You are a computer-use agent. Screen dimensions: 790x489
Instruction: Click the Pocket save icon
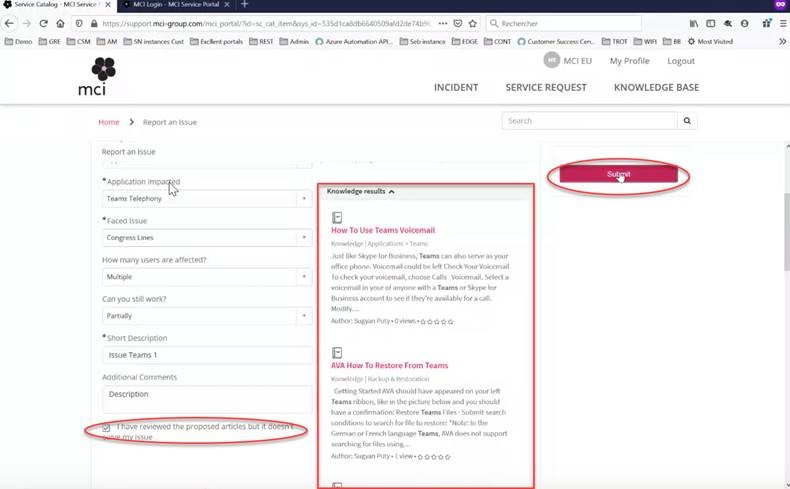tap(457, 23)
